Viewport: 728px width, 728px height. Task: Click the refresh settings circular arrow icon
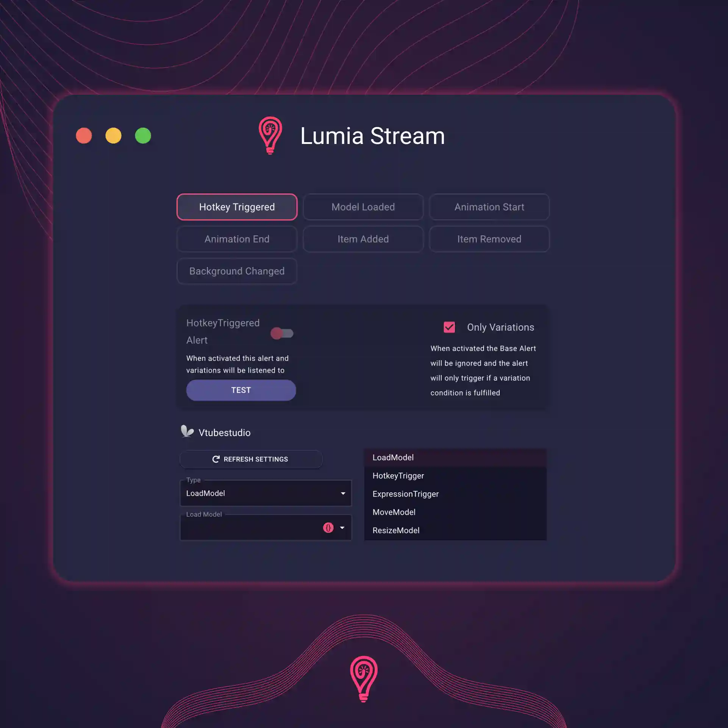[x=216, y=459]
